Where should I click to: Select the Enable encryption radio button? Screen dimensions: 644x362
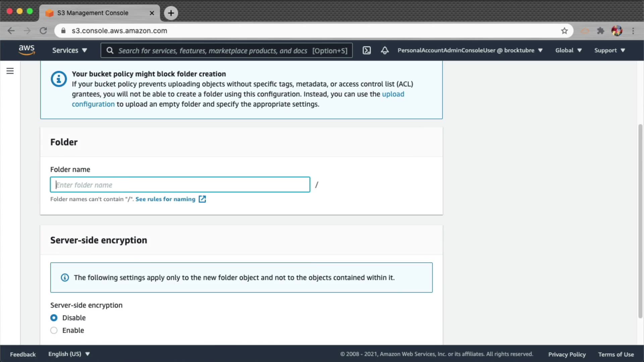point(54,330)
